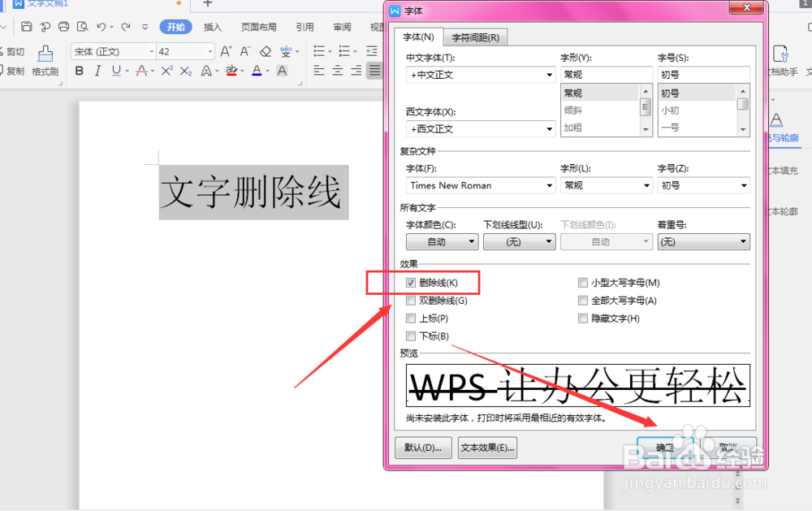Switch to the 字符间距(R) tab
The height and width of the screenshot is (511, 812).
(476, 37)
